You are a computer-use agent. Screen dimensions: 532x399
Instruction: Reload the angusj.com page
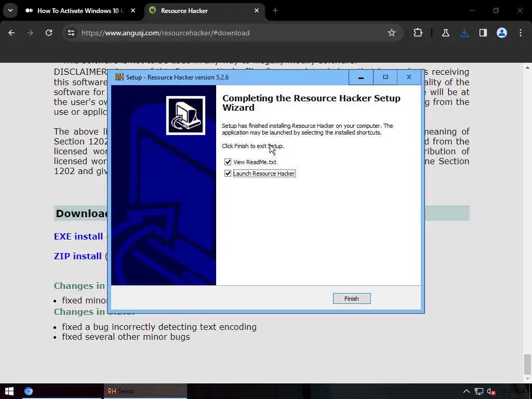point(49,33)
